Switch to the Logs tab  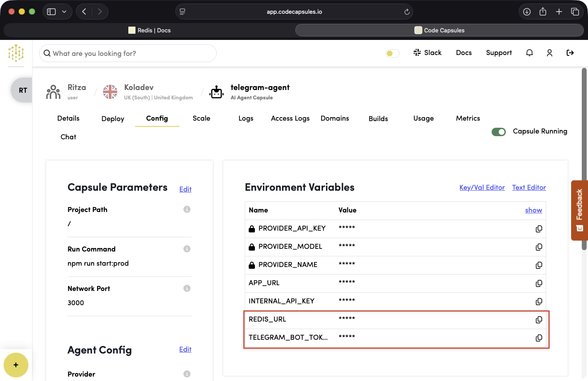pos(246,118)
